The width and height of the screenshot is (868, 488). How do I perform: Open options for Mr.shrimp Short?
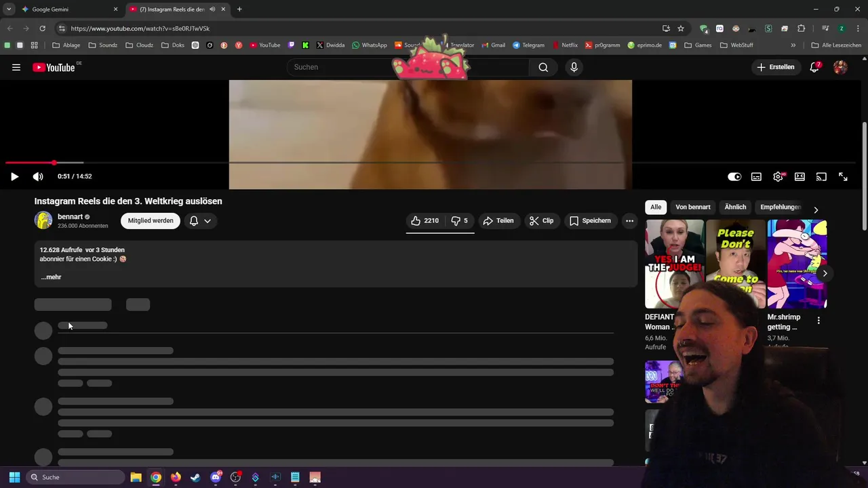[818, 321]
